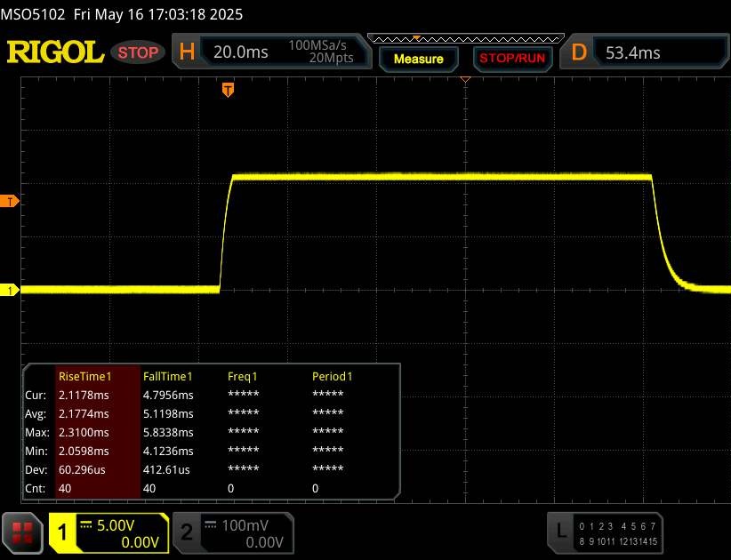Click FallTime1 current value 4.7956ms
The image size is (731, 560).
168,395
